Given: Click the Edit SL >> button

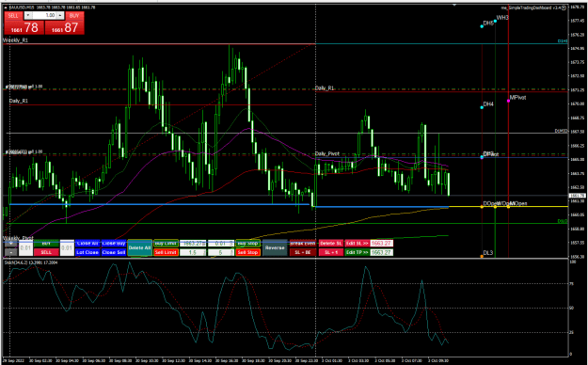Looking at the screenshot, I should pyautogui.click(x=357, y=244).
